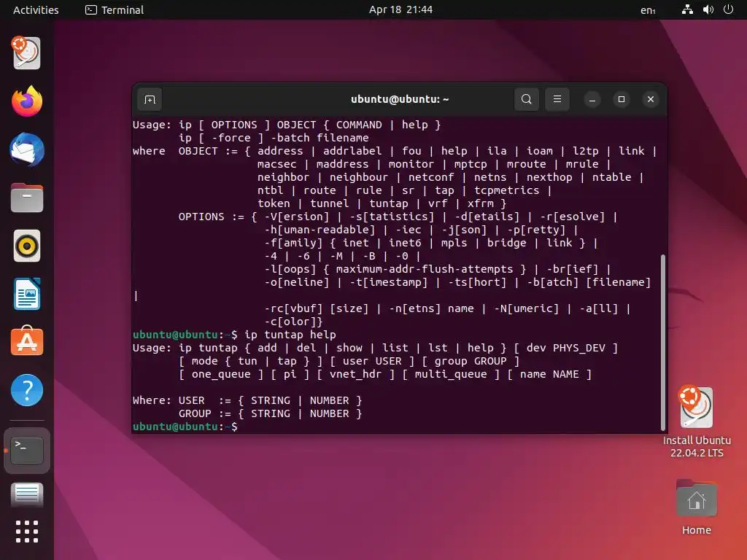
Task: Click 'addrlabel' in OBJECT list
Action: (352, 151)
